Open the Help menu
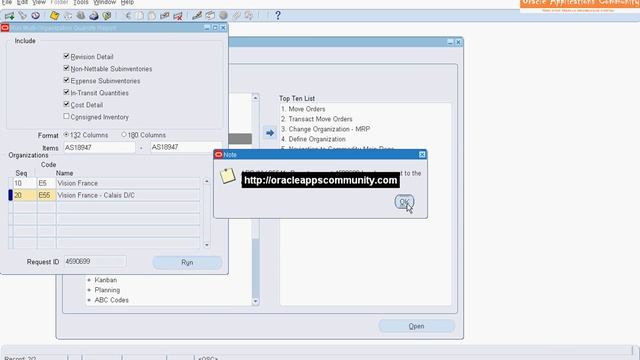This screenshot has width=640, height=360. 127,2
